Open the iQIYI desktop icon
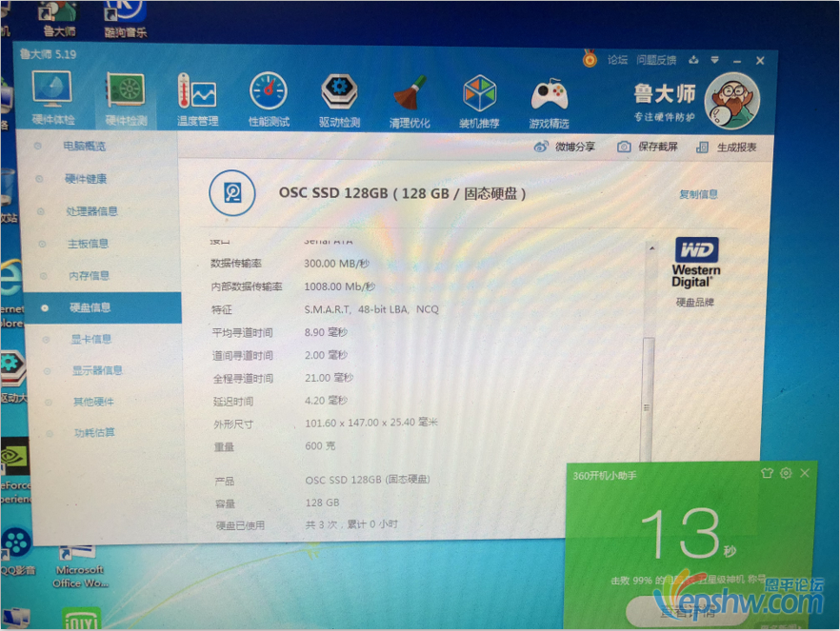This screenshot has width=840, height=631. pyautogui.click(x=81, y=619)
